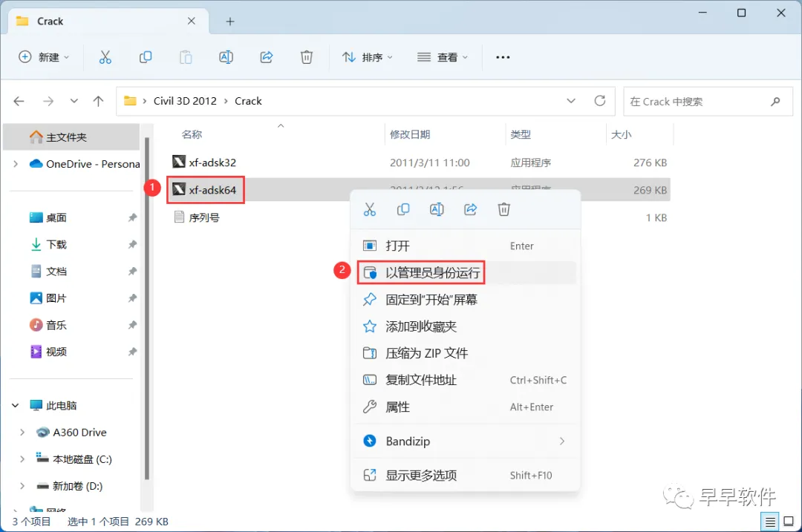Image resolution: width=802 pixels, height=532 pixels.
Task: Choose 以管理员身份运行 in the context menu
Action: (x=466, y=273)
